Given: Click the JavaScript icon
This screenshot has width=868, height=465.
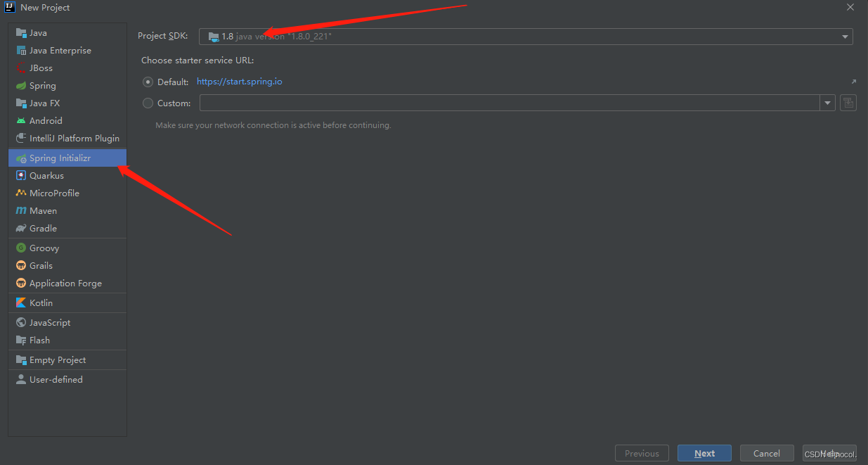Looking at the screenshot, I should tap(21, 323).
